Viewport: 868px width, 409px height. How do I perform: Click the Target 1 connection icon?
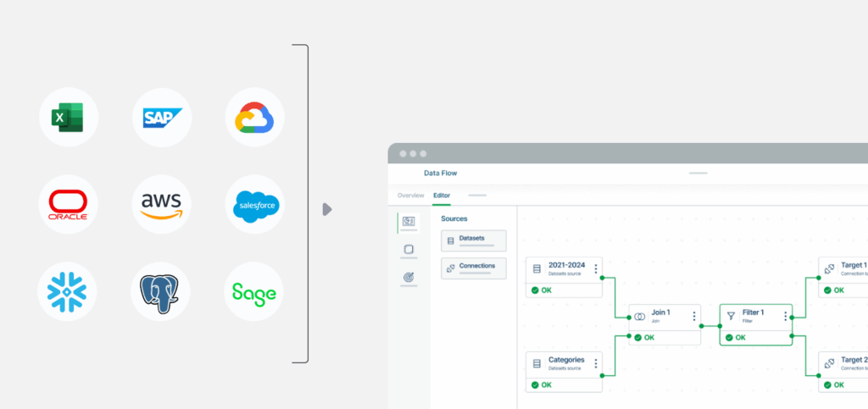pyautogui.click(x=829, y=268)
